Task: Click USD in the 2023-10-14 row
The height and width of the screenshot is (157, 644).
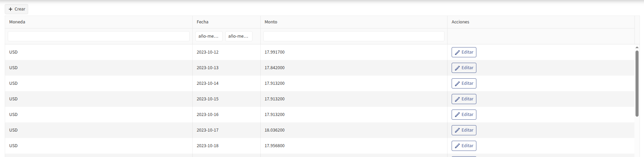Action: (x=13, y=83)
